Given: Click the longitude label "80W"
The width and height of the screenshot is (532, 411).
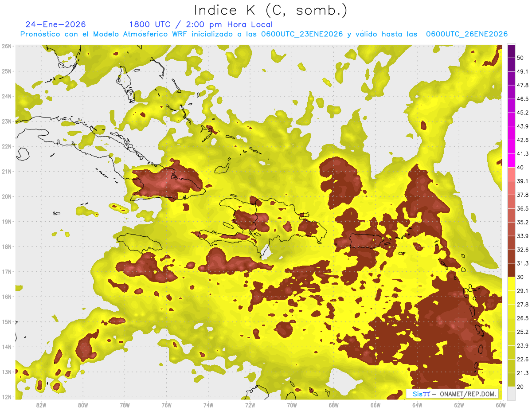Looking at the screenshot, I should [x=83, y=405].
